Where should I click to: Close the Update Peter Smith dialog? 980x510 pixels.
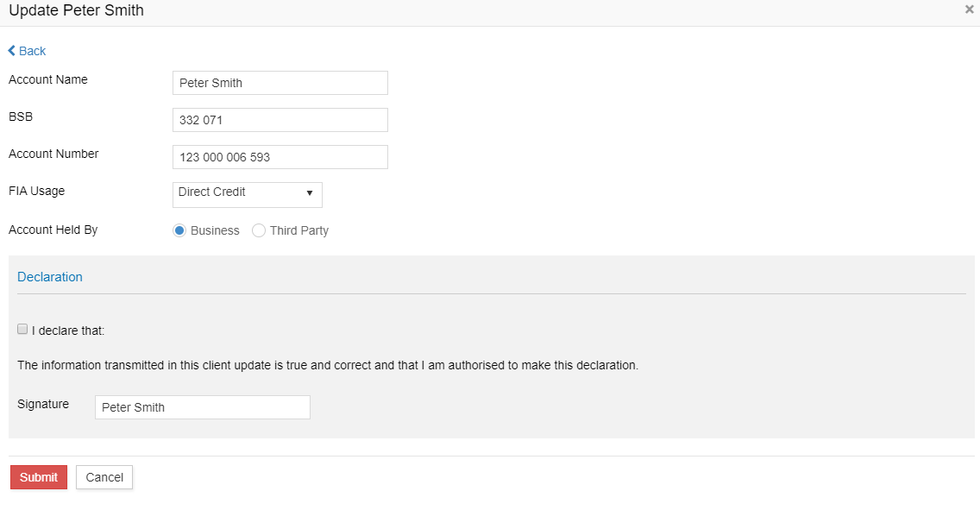(969, 9)
